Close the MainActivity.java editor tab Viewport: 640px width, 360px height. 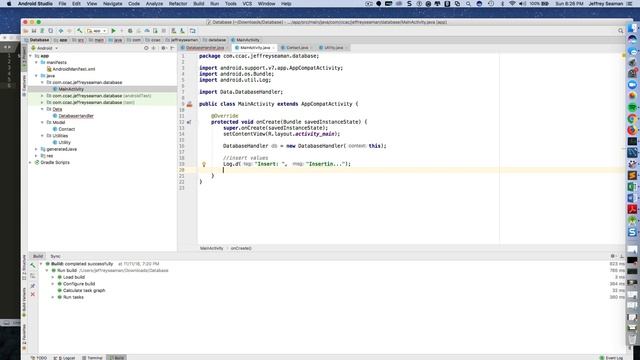(273, 48)
